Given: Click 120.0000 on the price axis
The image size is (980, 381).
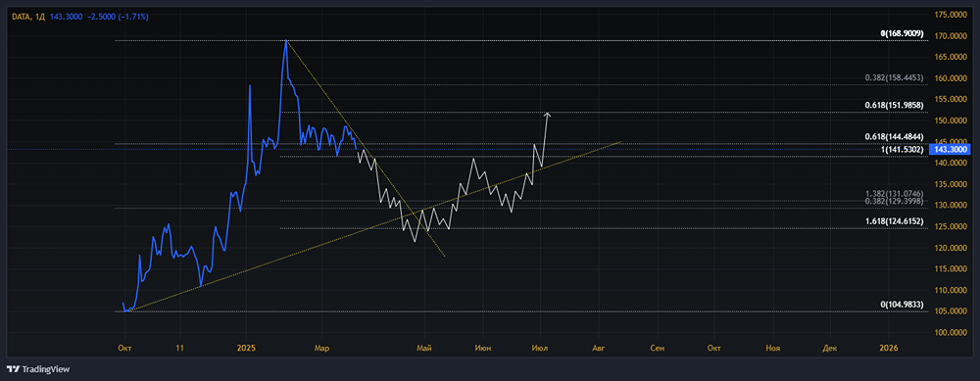Looking at the screenshot, I should click(951, 248).
